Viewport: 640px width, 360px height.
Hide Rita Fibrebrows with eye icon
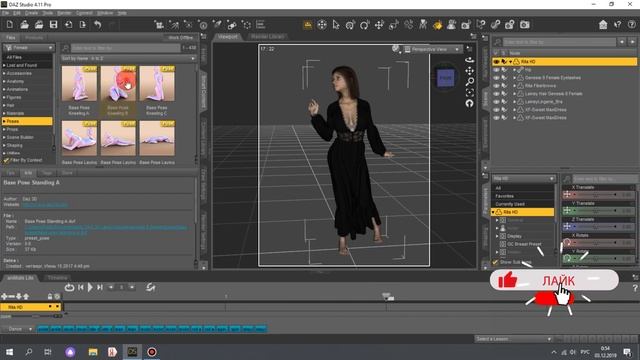click(x=496, y=86)
